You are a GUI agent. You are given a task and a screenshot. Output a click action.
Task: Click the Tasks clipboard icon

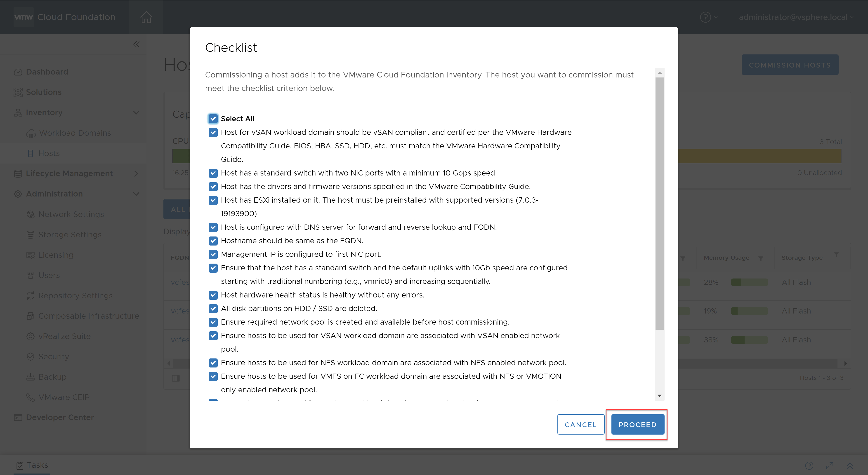pyautogui.click(x=20, y=465)
